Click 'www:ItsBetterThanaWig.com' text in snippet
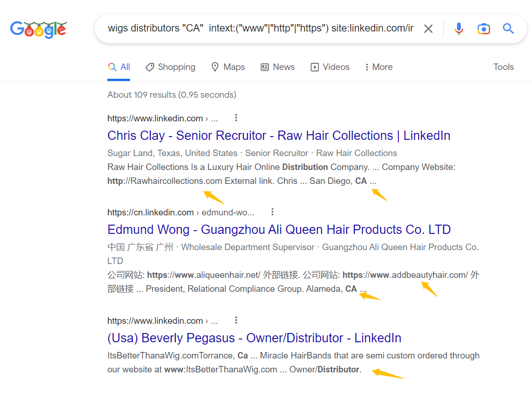532x396 pixels. pyautogui.click(x=221, y=370)
